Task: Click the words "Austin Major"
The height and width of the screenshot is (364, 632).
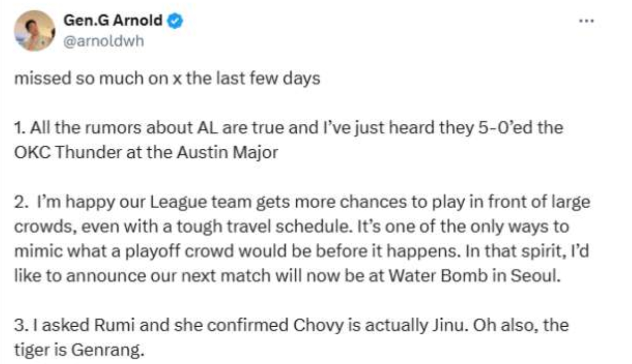Action: click(228, 153)
